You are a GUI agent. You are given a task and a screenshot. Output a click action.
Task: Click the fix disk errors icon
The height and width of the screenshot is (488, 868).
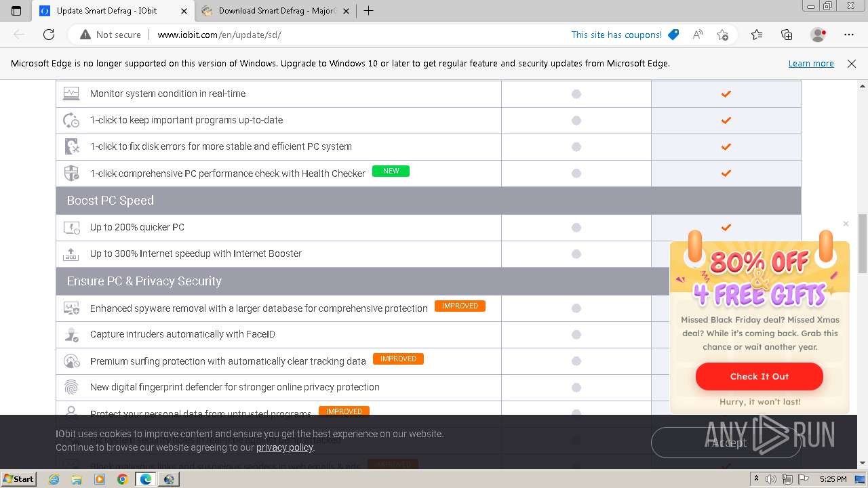click(71, 146)
